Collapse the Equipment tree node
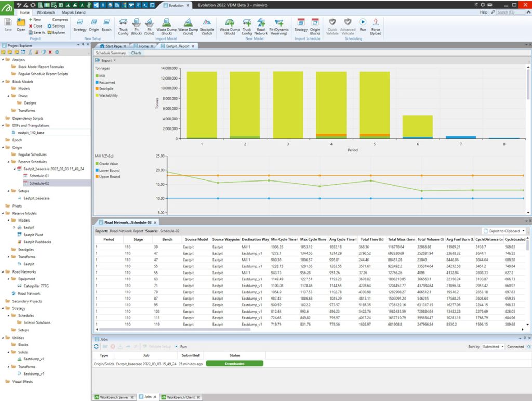532x401 pixels. click(x=9, y=279)
